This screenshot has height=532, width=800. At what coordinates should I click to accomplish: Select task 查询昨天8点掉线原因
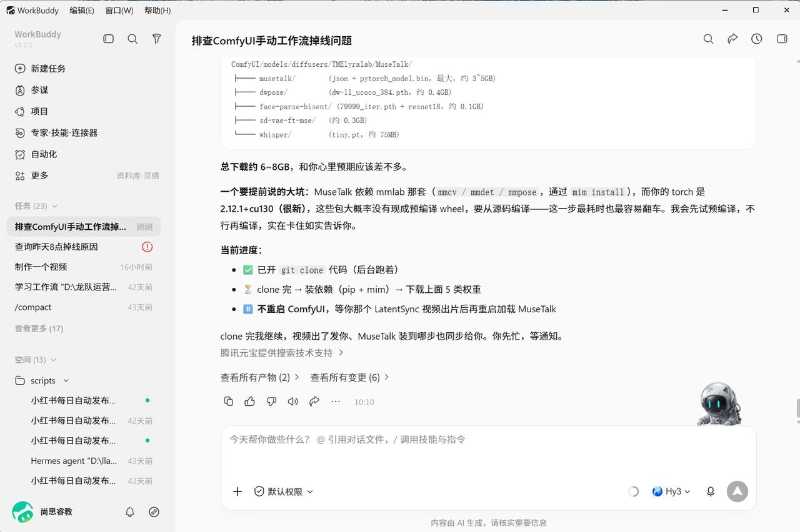(x=84, y=247)
